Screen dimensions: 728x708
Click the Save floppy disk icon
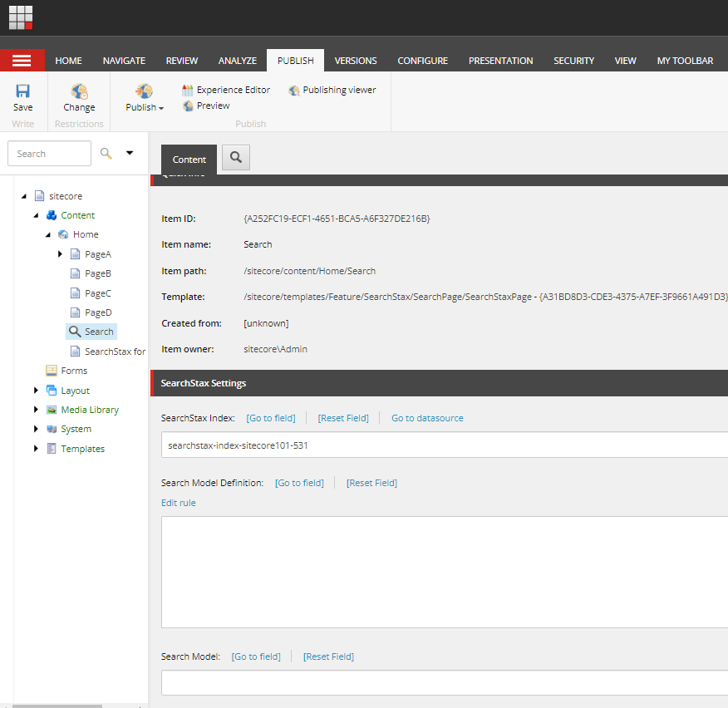tap(22, 91)
